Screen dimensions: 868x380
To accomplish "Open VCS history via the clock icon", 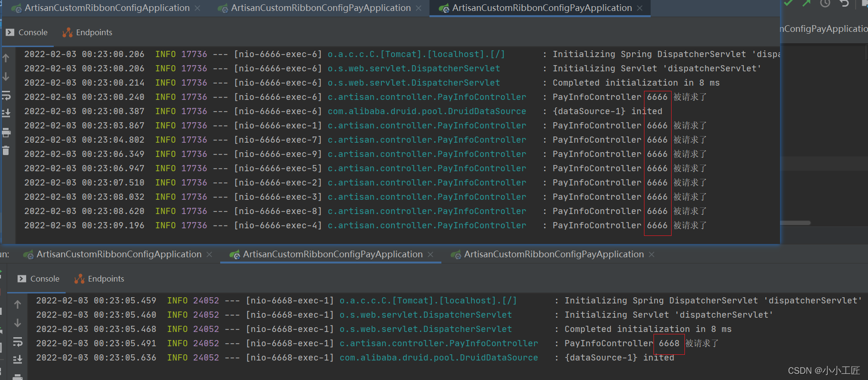I will pyautogui.click(x=825, y=3).
